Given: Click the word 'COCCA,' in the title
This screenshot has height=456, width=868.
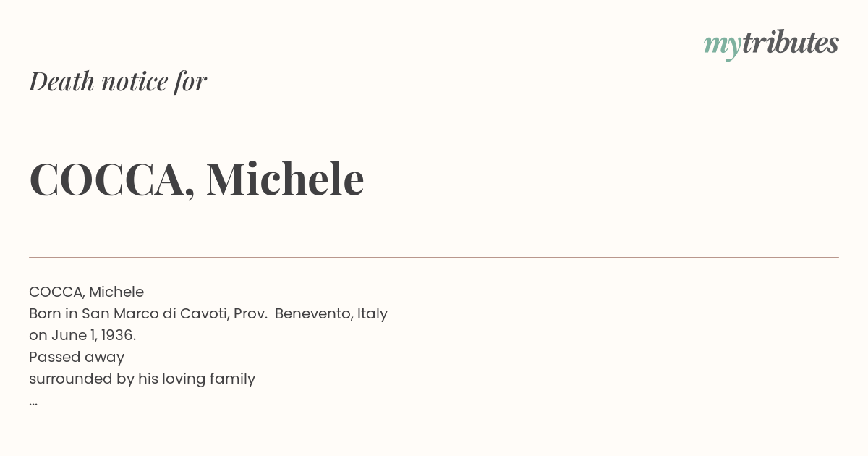Looking at the screenshot, I should coord(112,180).
